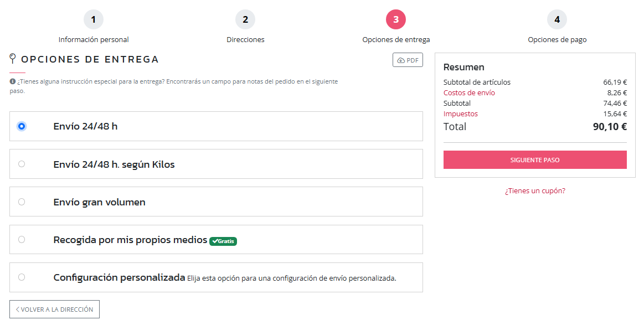Select Configuración personalizada radio button
The image size is (644, 325).
(22, 277)
